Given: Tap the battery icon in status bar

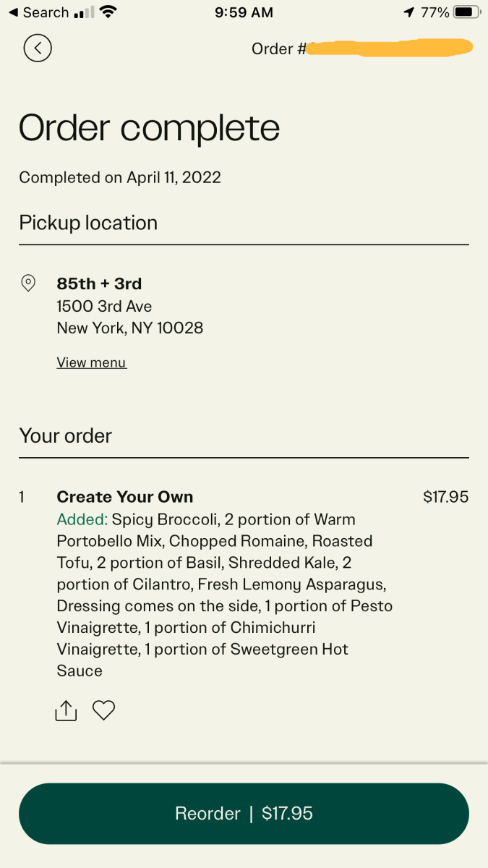Looking at the screenshot, I should tap(467, 12).
